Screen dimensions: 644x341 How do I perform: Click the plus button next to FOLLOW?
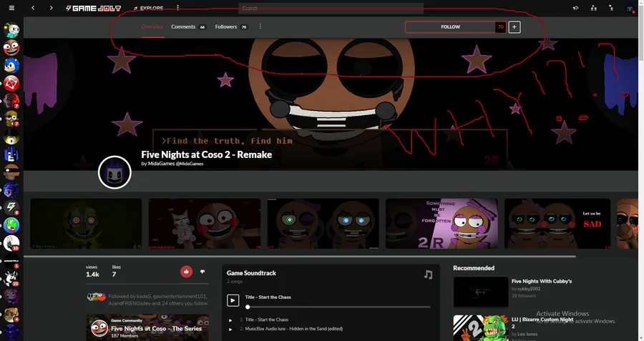point(514,27)
